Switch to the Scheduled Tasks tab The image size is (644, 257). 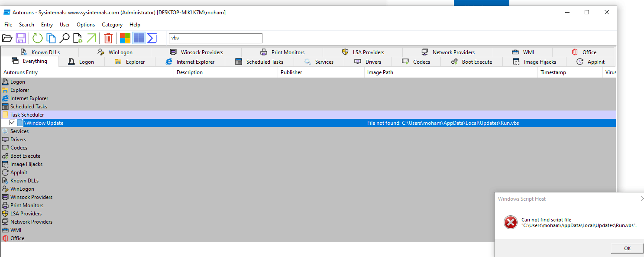[x=259, y=62]
